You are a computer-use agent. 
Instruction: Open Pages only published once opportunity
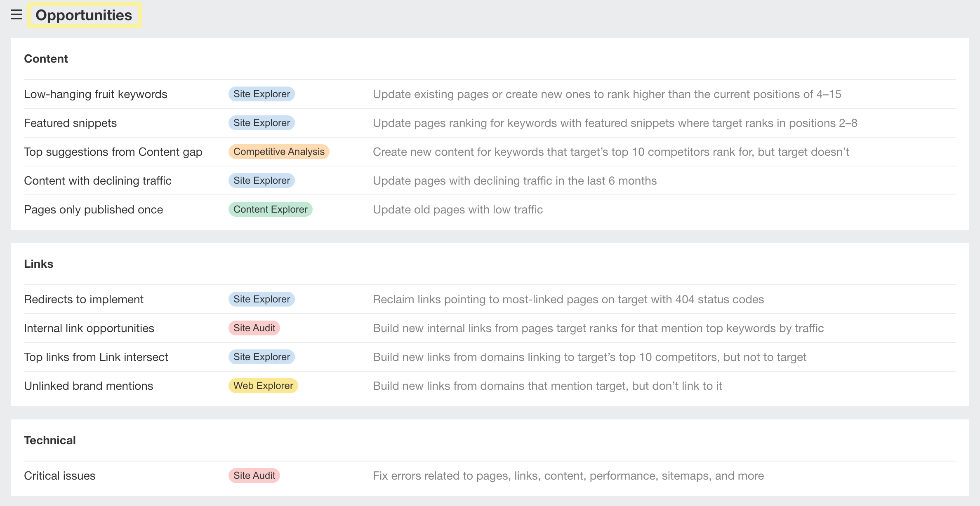tap(93, 209)
